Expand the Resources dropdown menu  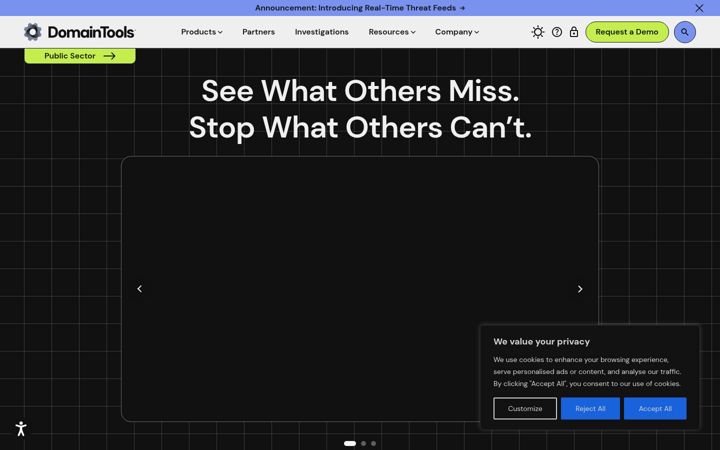tap(392, 32)
